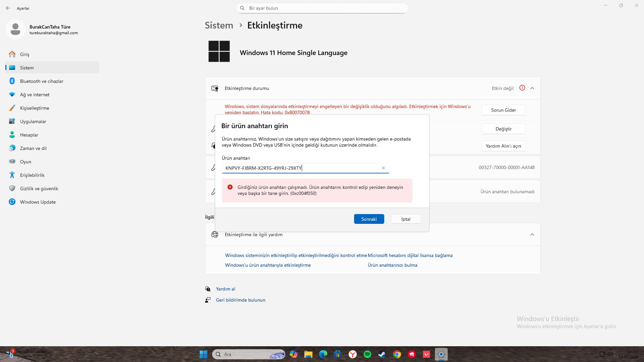Click the 'Windows 11 Home Single Language' title
The image size is (644, 362).
tap(294, 53)
